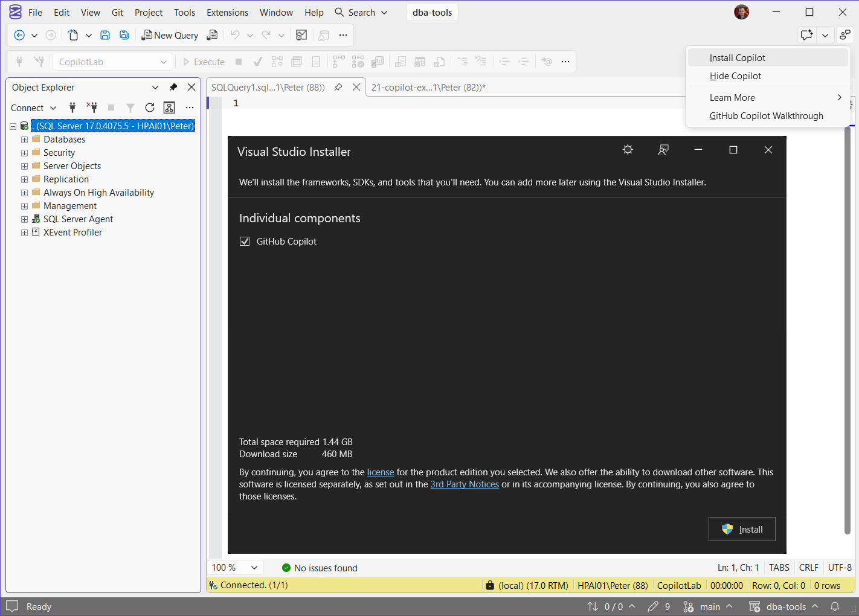The width and height of the screenshot is (859, 616).
Task: Click the main branch indicator in status bar
Action: (707, 606)
